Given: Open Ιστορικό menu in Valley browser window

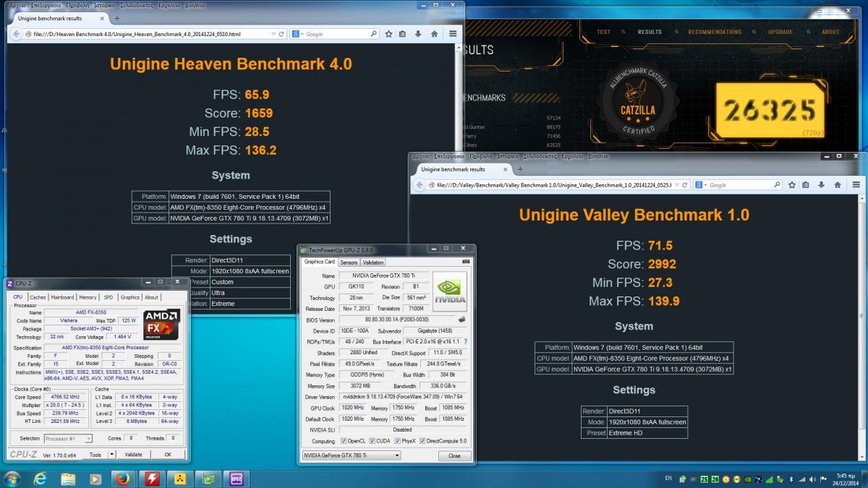Looking at the screenshot, I should tap(507, 156).
